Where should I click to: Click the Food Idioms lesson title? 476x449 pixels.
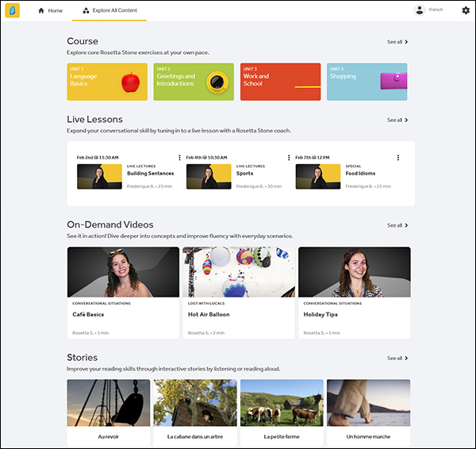point(360,174)
